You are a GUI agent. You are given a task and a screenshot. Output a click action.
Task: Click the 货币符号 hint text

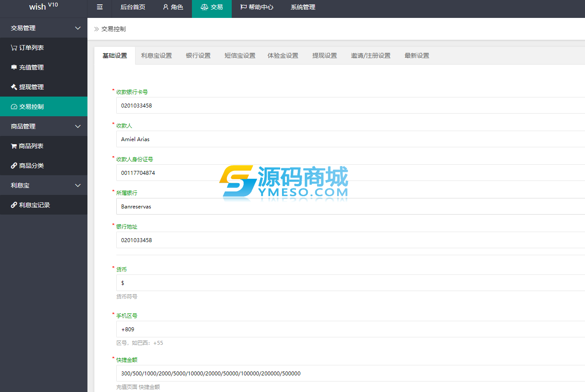coord(127,296)
